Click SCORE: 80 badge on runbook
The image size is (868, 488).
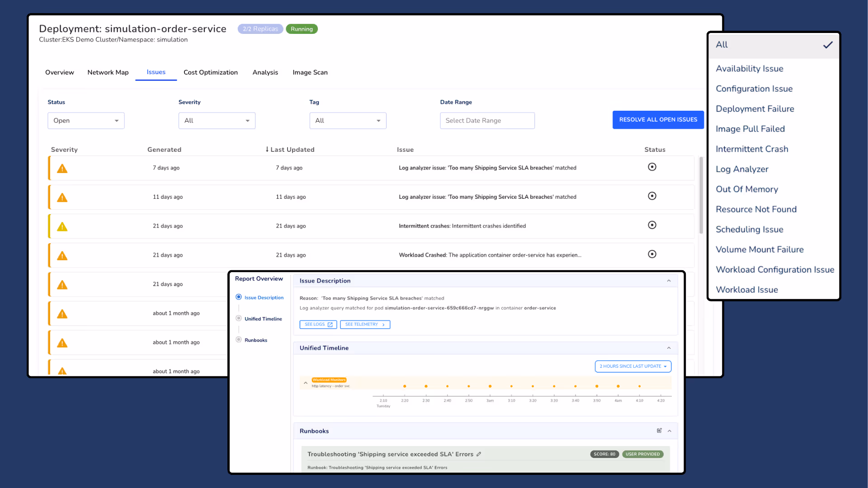click(x=604, y=454)
